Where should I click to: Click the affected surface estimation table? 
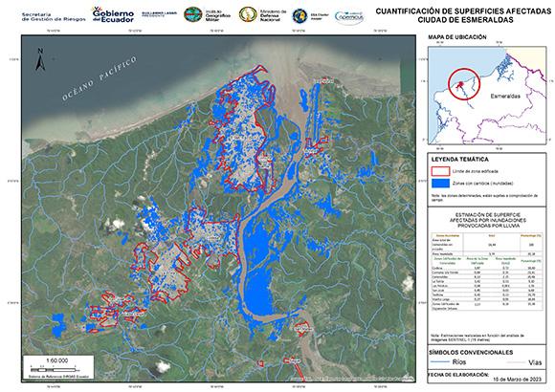point(487,272)
